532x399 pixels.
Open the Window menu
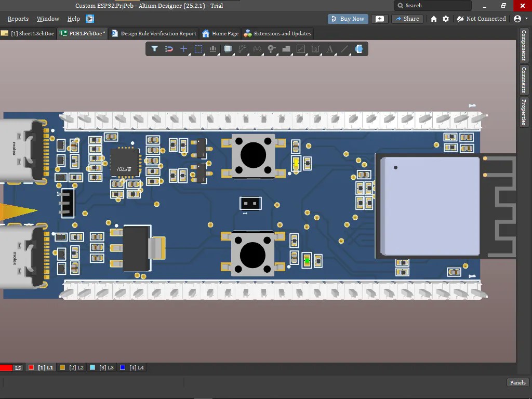tap(48, 19)
